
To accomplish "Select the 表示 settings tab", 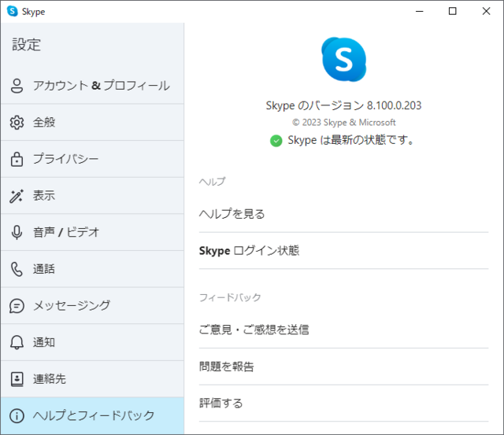I will 92,196.
